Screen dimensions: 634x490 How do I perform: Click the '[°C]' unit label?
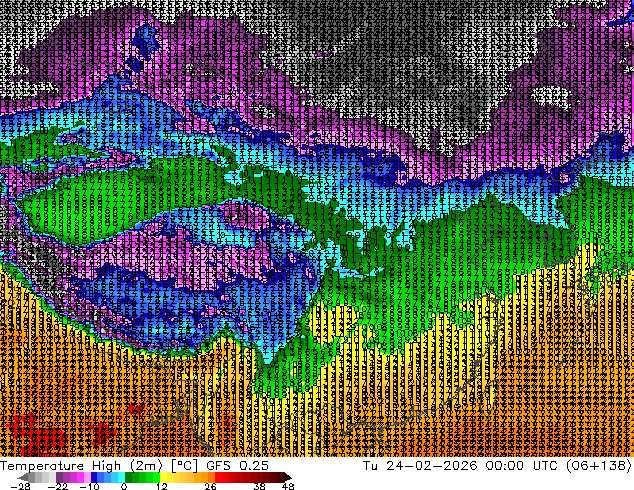184,466
